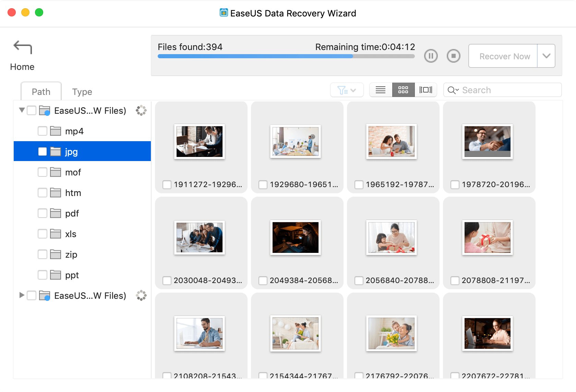Switch to grid thumbnail view
Image resolution: width=576 pixels, height=392 pixels.
pos(403,90)
